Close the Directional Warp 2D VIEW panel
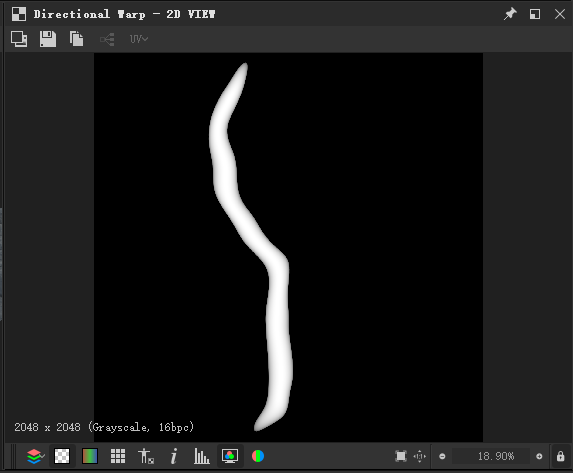 [560, 14]
